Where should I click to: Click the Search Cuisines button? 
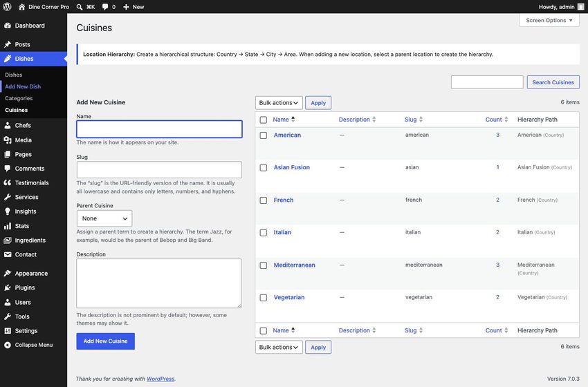(x=553, y=82)
